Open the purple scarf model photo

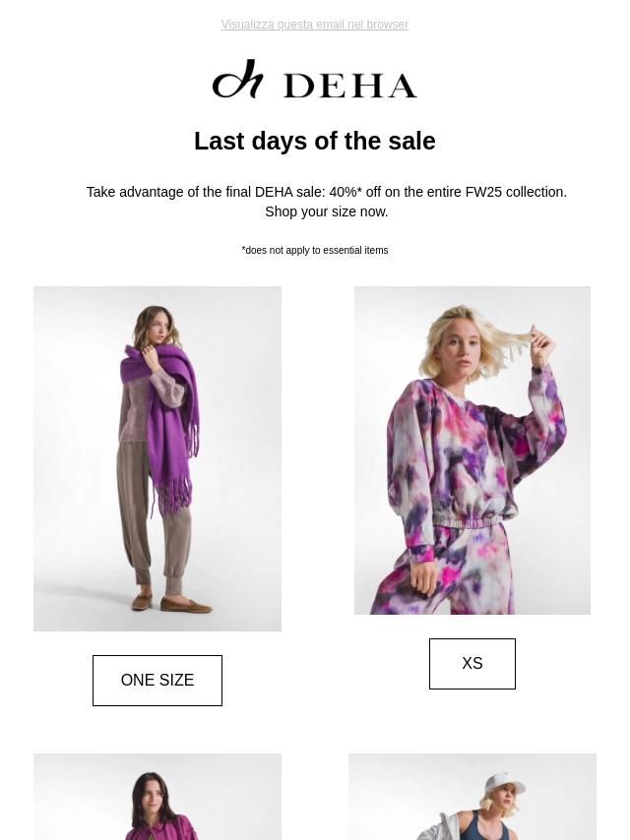click(x=157, y=458)
